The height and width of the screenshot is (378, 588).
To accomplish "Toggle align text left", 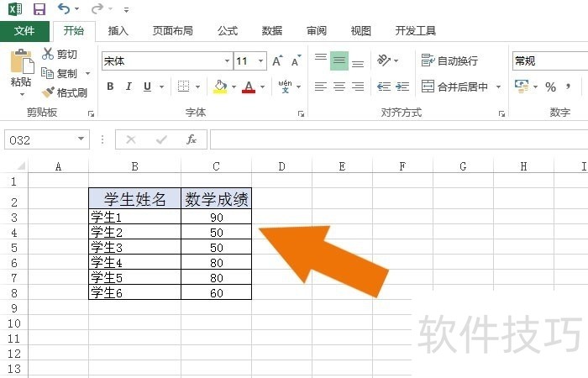I will coord(321,87).
